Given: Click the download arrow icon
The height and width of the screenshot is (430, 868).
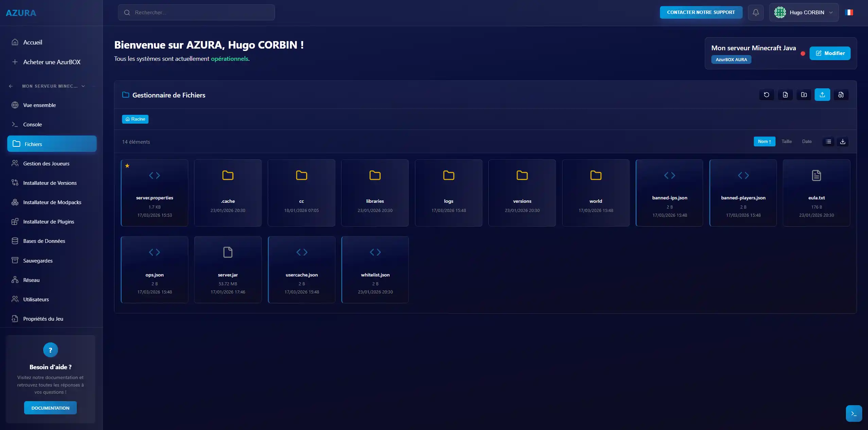Looking at the screenshot, I should point(843,142).
